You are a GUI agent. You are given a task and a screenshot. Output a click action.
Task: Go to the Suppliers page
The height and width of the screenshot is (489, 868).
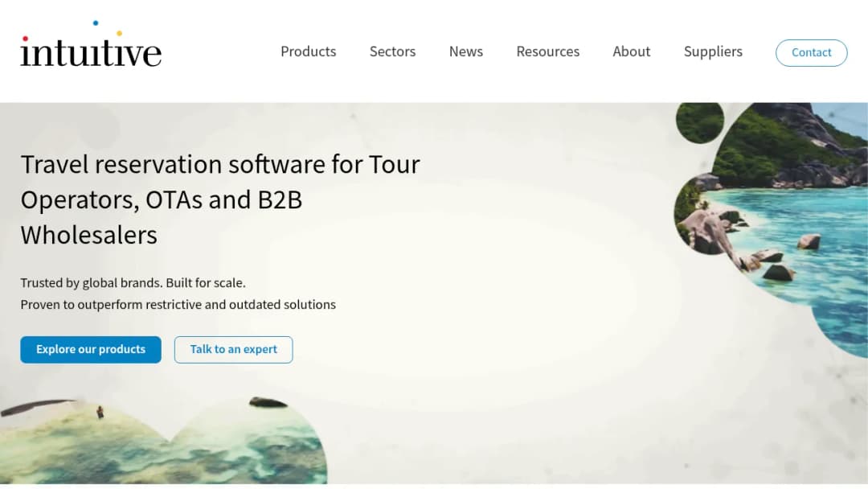click(713, 51)
